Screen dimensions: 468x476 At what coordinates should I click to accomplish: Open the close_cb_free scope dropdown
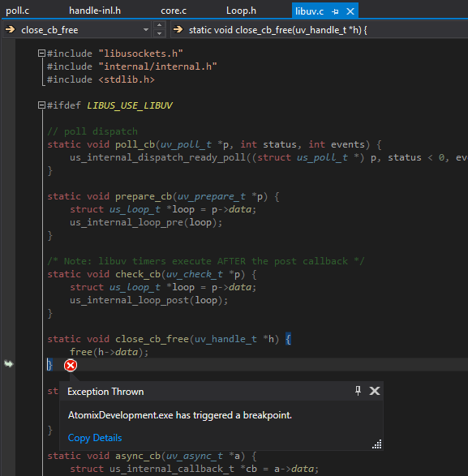coord(77,30)
